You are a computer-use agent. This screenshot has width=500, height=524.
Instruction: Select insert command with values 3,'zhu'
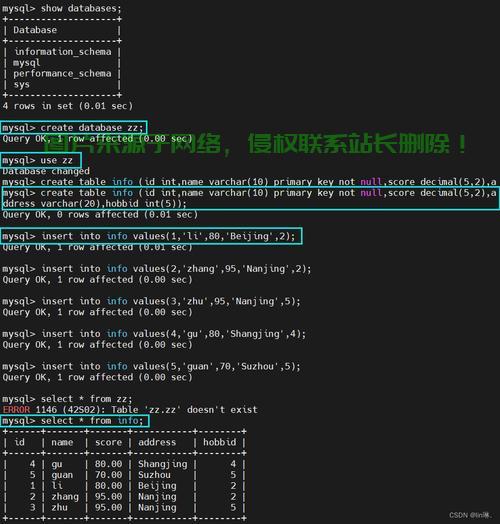(151, 301)
